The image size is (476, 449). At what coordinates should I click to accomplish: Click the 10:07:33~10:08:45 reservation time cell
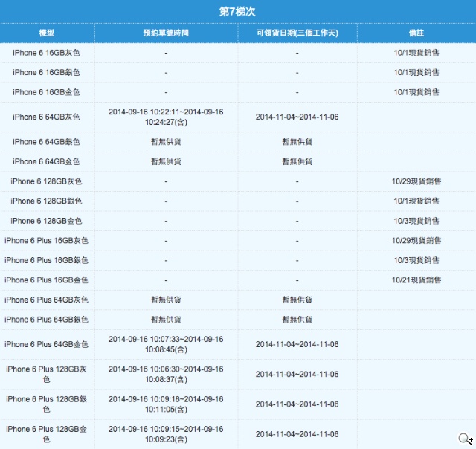click(x=166, y=344)
